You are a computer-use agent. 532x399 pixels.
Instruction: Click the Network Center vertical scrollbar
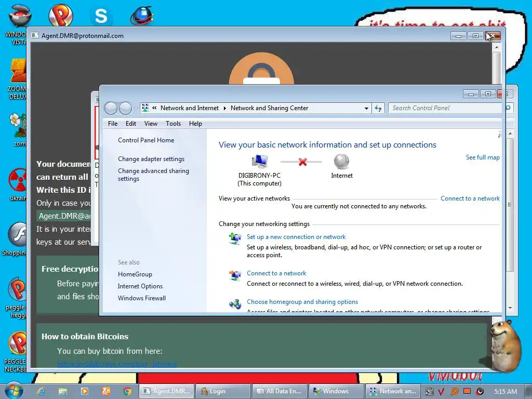coord(510,205)
